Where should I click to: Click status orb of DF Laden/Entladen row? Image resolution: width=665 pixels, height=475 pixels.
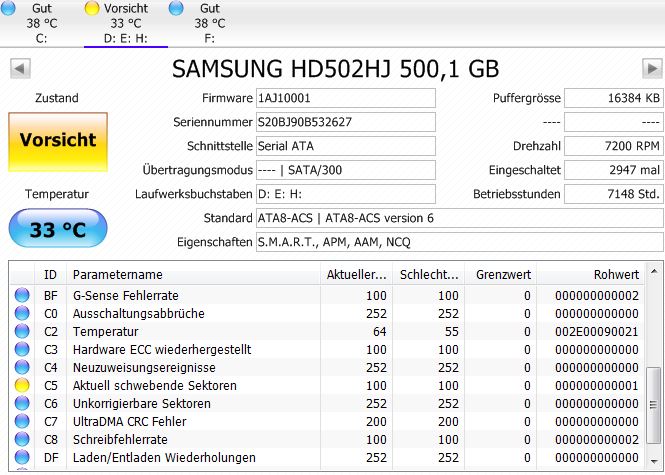(22, 458)
